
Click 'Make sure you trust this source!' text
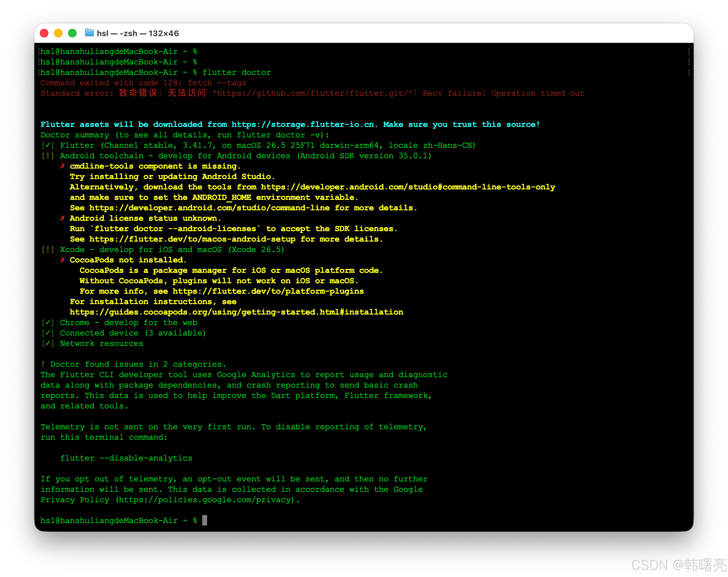461,125
